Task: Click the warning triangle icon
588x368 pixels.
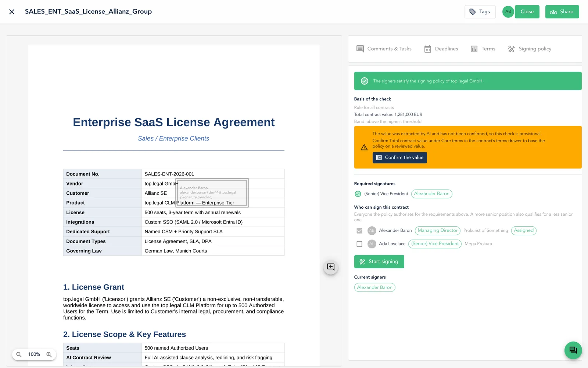Action: (364, 148)
